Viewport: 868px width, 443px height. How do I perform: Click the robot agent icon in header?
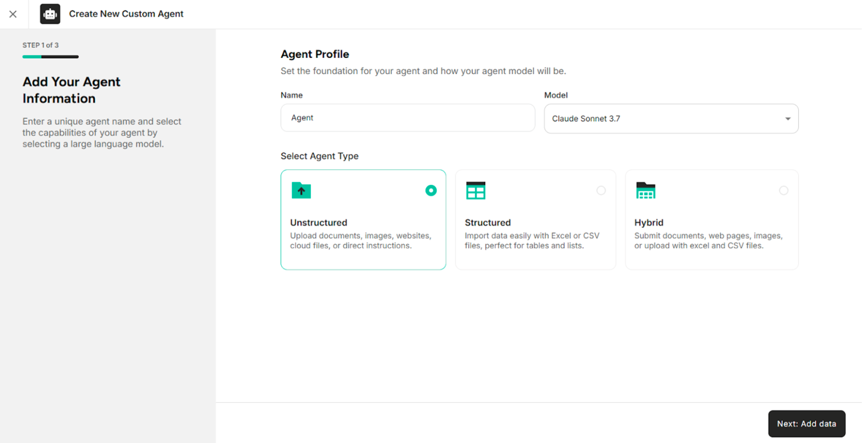point(50,14)
